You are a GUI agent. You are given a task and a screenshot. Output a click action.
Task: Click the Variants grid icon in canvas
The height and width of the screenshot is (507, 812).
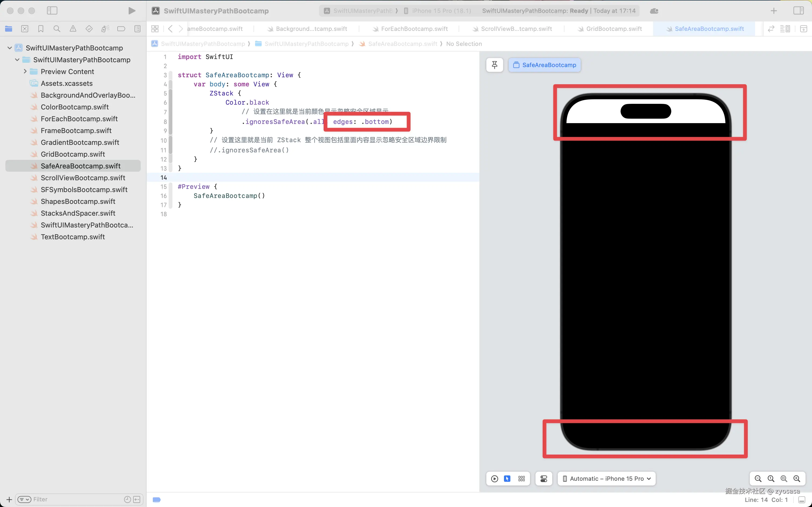(x=521, y=479)
